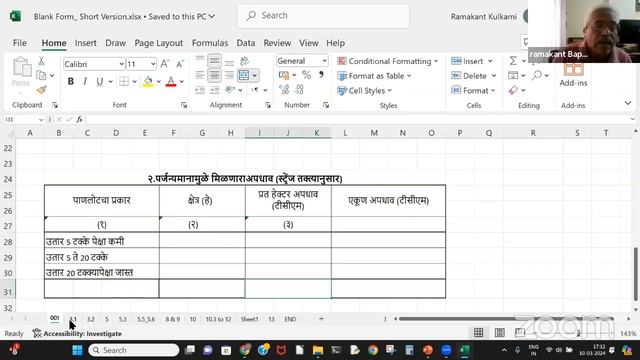Click Format cells button

(x=473, y=91)
